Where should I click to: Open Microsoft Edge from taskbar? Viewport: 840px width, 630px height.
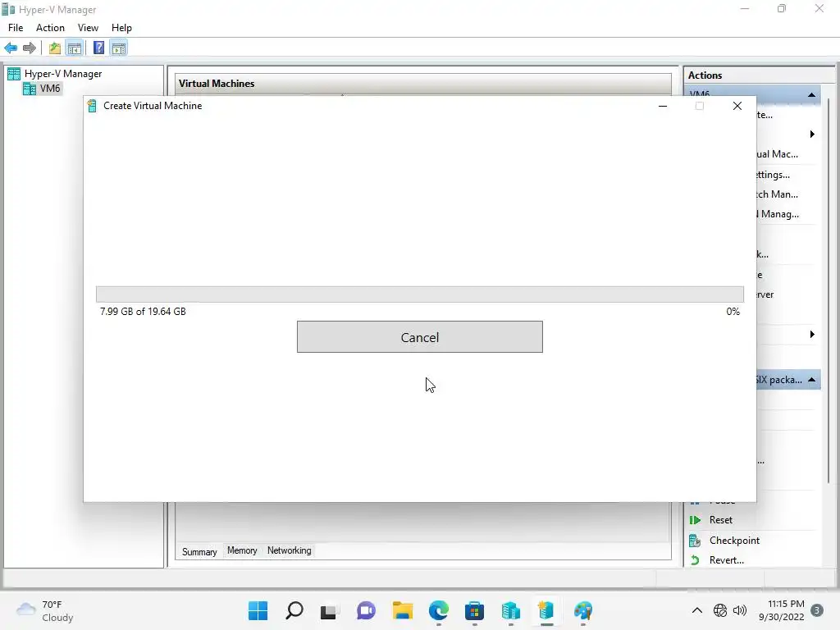439,610
